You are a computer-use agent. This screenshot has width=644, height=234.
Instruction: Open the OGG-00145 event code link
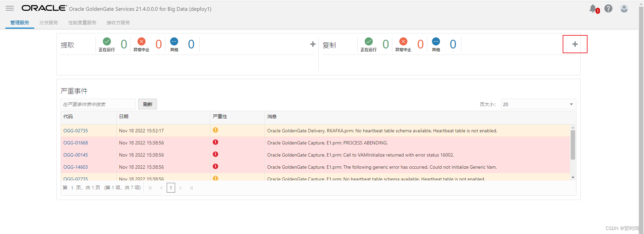pyautogui.click(x=76, y=155)
